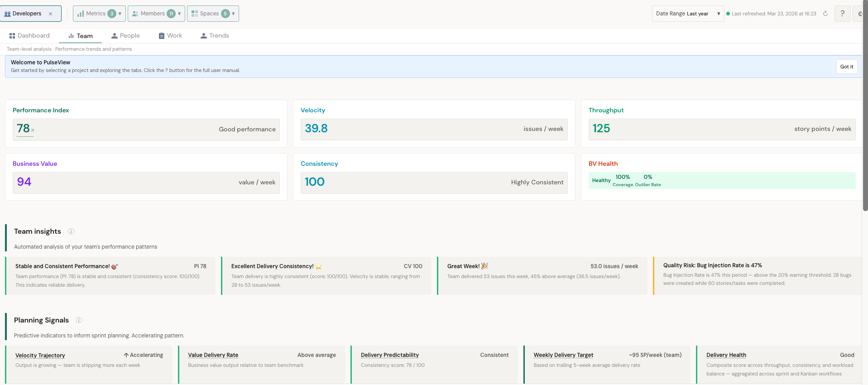Click the Dashboard tab grid icon
868x385 pixels.
12,36
